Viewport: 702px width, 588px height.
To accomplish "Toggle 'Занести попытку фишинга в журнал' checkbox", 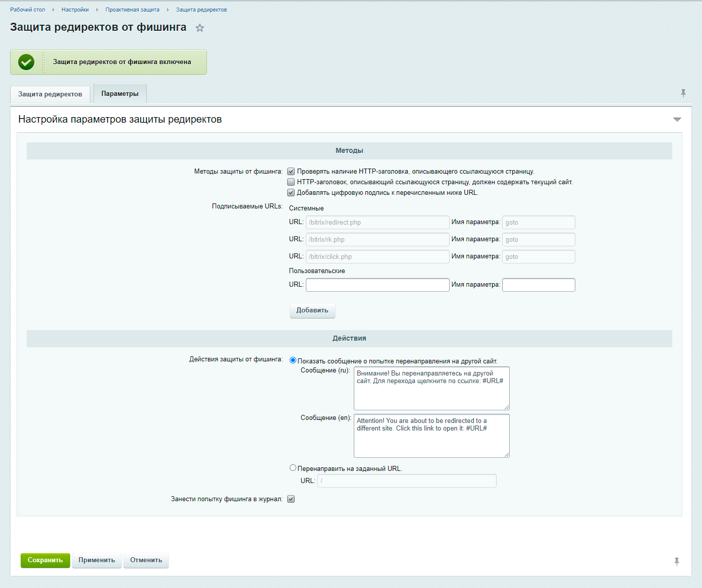I will click(x=291, y=499).
